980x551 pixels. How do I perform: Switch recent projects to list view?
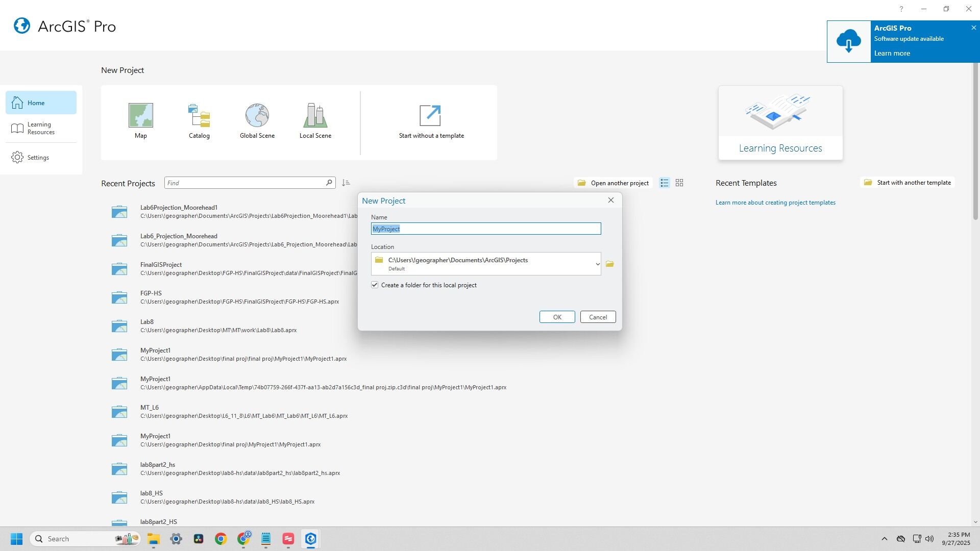point(664,183)
